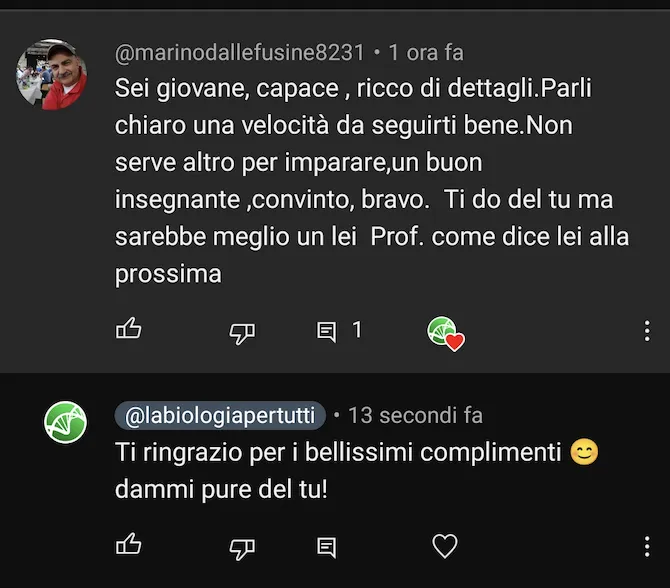Click the reply text 'dammi pure del tu!'
Screen dimensions: 670x588
tap(221, 489)
